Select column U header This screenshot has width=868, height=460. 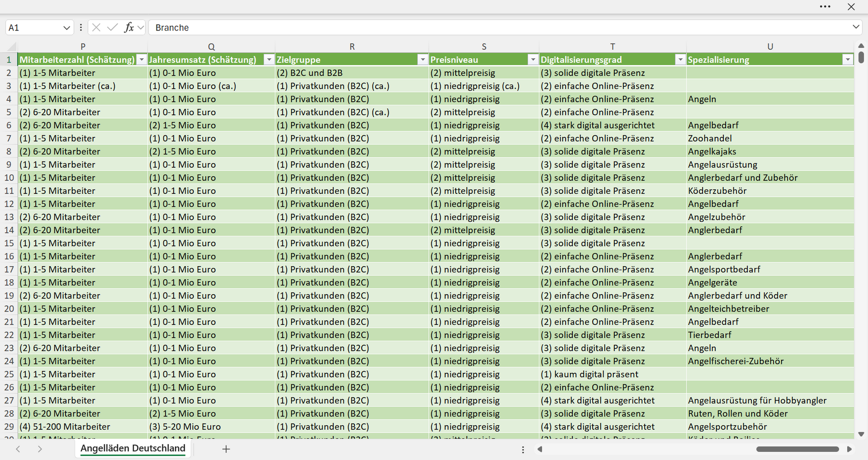(770, 47)
